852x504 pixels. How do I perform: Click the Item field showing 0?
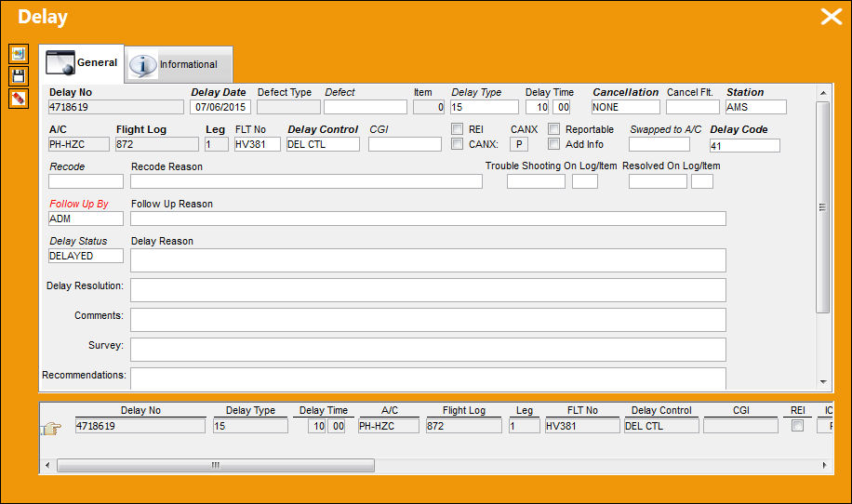point(429,107)
